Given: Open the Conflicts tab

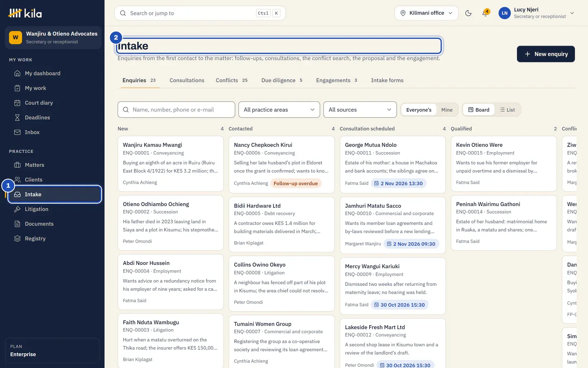Looking at the screenshot, I should (x=232, y=80).
